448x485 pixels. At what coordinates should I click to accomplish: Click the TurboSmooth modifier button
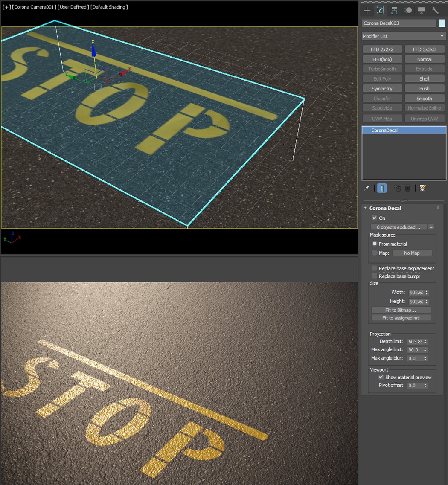point(382,69)
